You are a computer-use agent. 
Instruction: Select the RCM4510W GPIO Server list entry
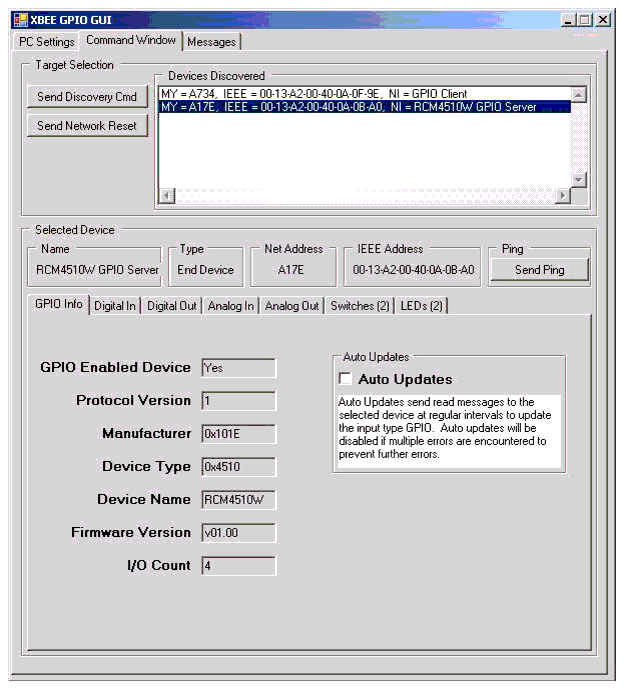coord(347,107)
